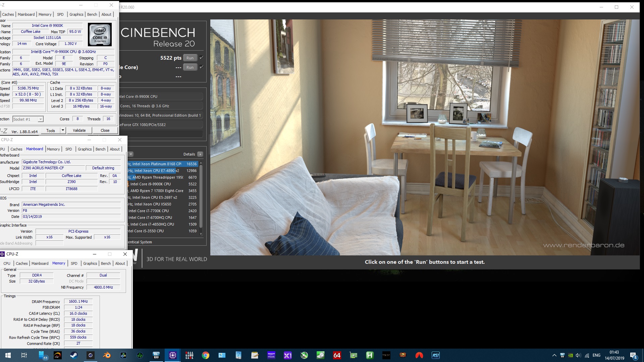Viewport: 644px width, 362px height.
Task: Open Precision X1 taskbar icon
Action: point(288,355)
